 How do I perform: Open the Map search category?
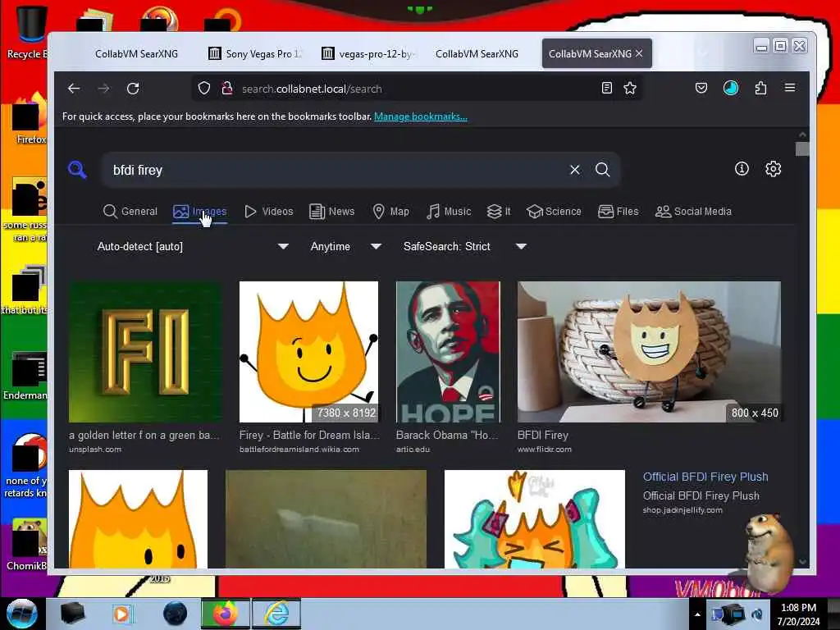391,211
